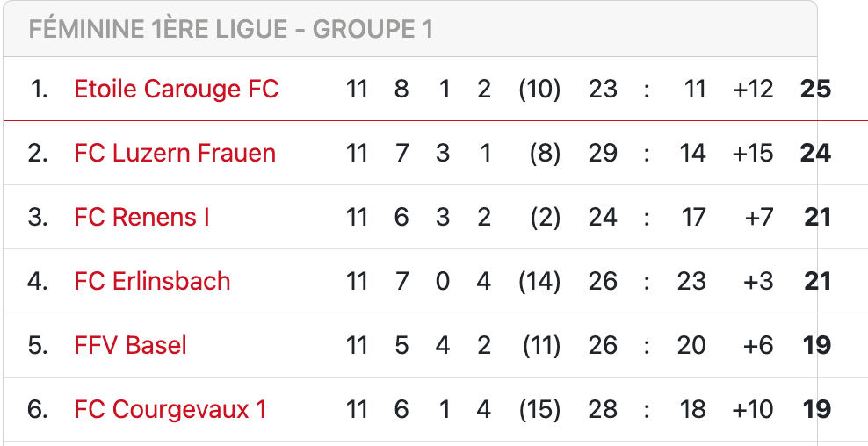The image size is (868, 446).
Task: Click FC Courgevaux's +10 goal difference
Action: (x=753, y=409)
